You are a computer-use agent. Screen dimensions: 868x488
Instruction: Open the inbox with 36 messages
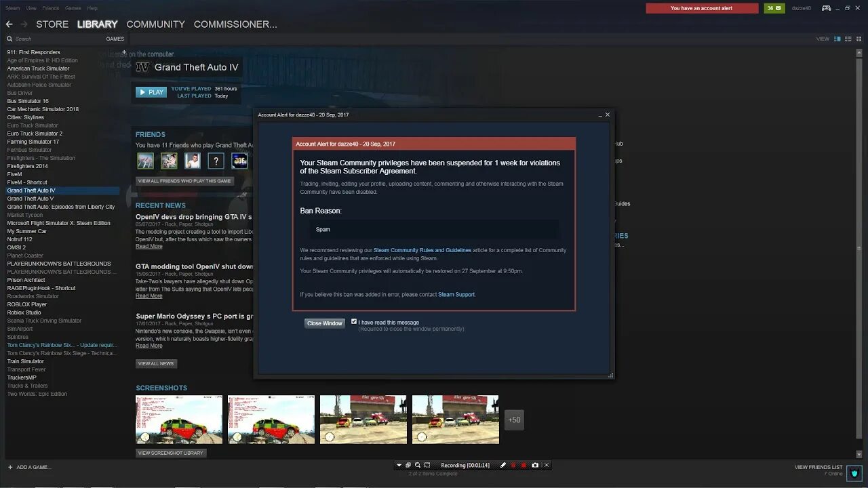click(x=774, y=8)
